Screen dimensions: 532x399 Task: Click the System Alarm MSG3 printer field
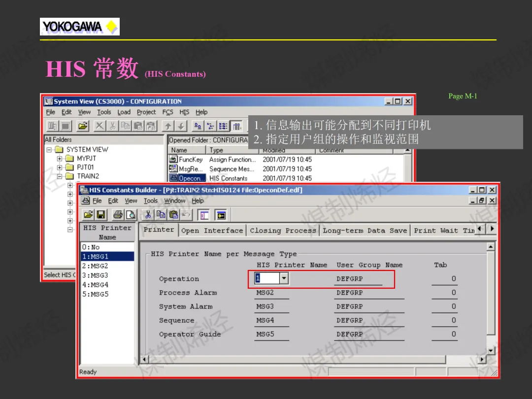click(271, 307)
